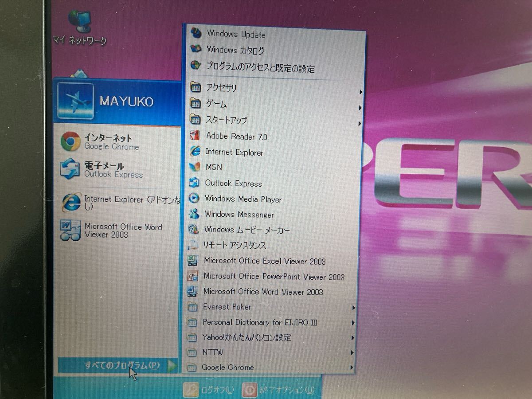Click the すべてのプログラム(P) button

tap(118, 366)
